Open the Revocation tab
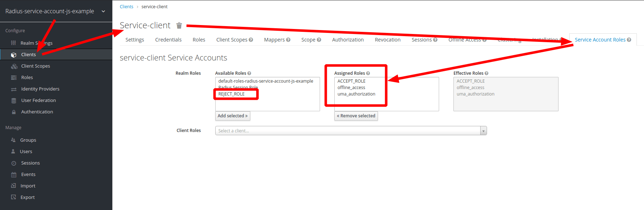This screenshot has width=644, height=210. click(x=388, y=40)
